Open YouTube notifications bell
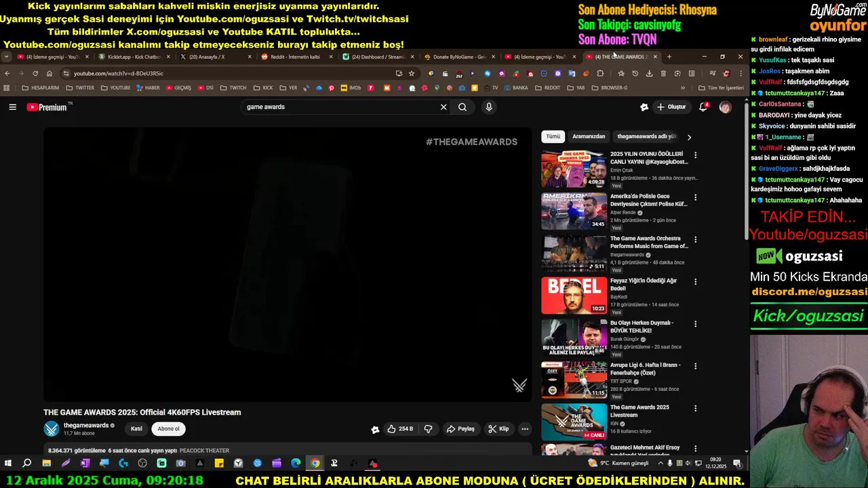This screenshot has width=868, height=488. pyautogui.click(x=703, y=107)
